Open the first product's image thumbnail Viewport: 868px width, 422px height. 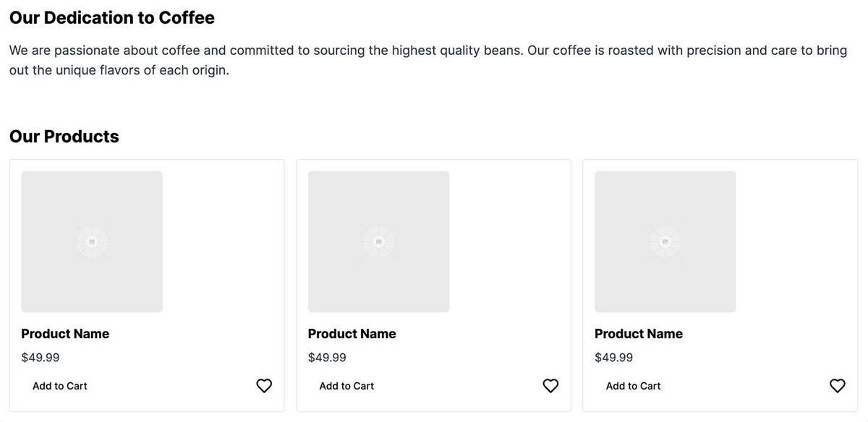click(92, 241)
